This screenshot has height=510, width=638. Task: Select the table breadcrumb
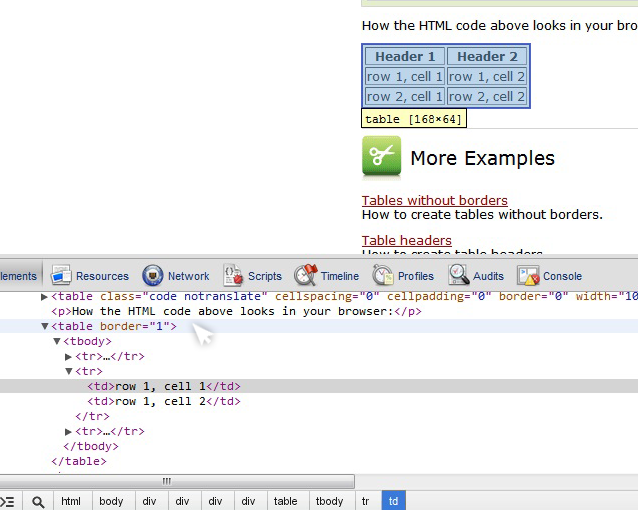click(285, 501)
